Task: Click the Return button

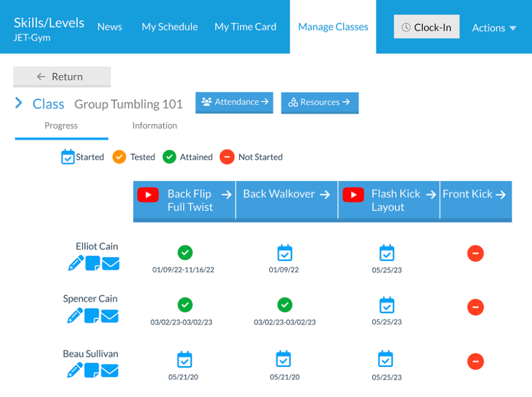Action: pos(61,76)
